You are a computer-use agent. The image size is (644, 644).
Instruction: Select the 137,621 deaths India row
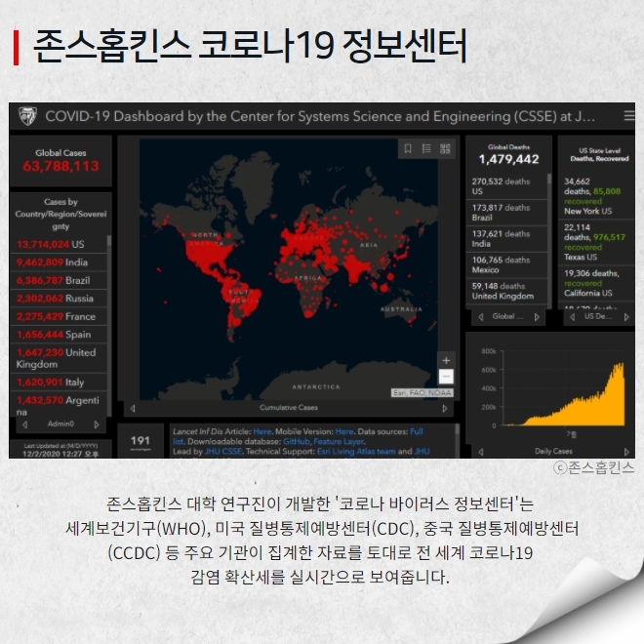506,239
